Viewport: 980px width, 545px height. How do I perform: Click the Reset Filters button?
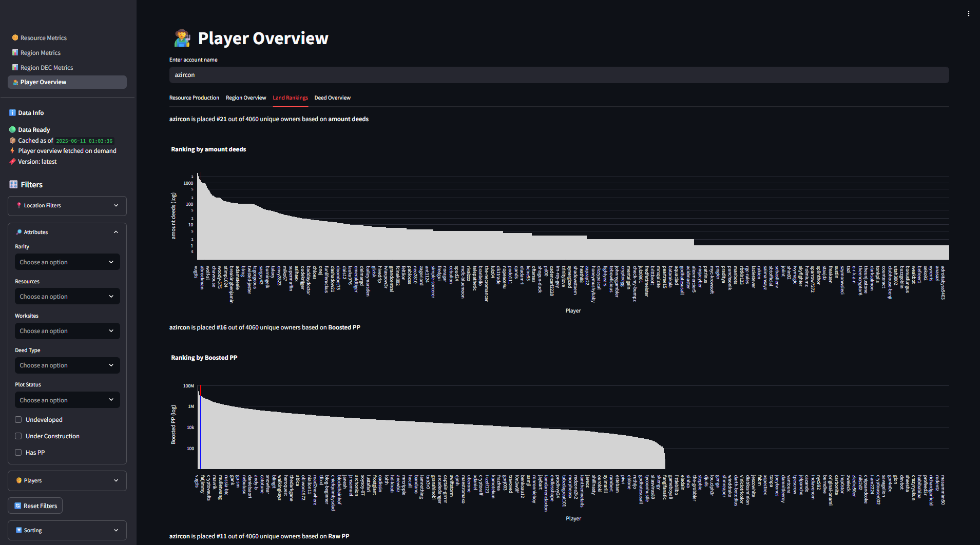tap(35, 506)
